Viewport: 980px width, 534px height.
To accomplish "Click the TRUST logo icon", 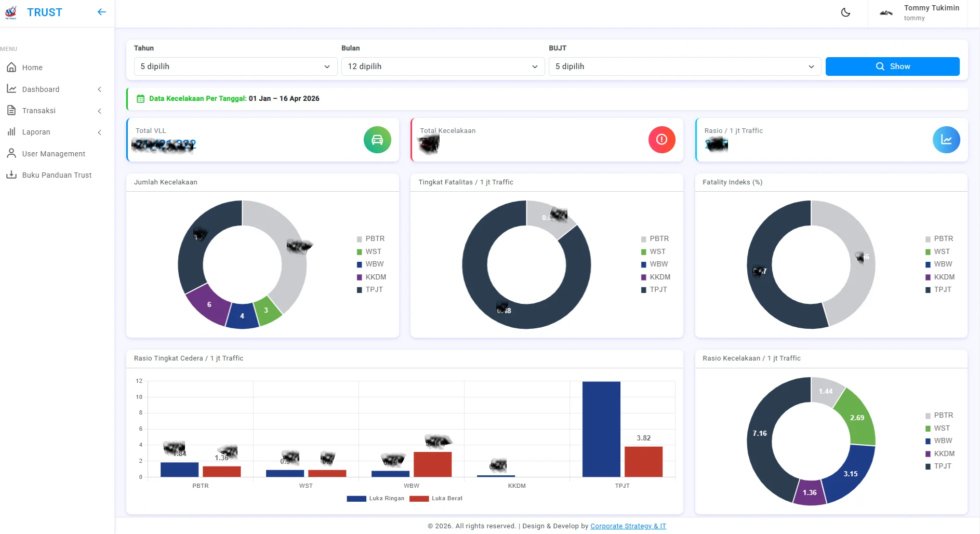I will (x=11, y=12).
